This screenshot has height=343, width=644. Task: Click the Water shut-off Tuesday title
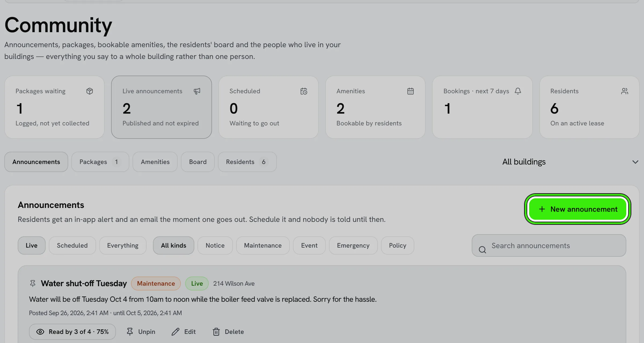click(x=84, y=284)
